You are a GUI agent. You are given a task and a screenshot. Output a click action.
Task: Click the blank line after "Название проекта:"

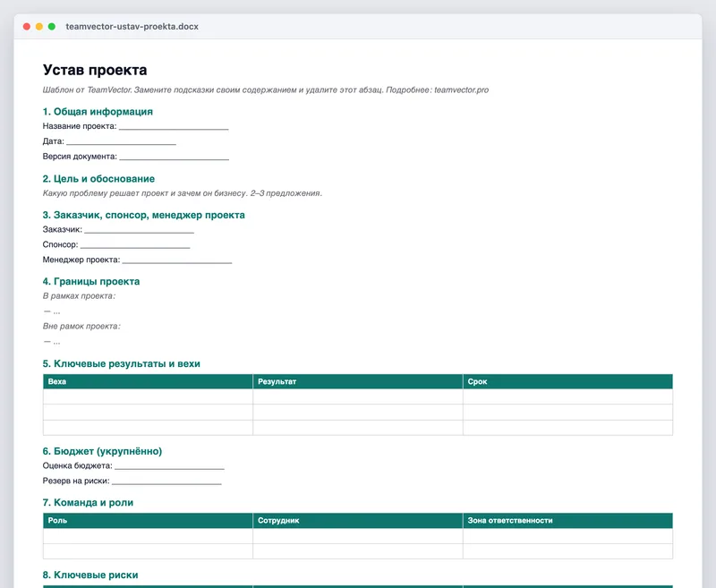click(174, 126)
